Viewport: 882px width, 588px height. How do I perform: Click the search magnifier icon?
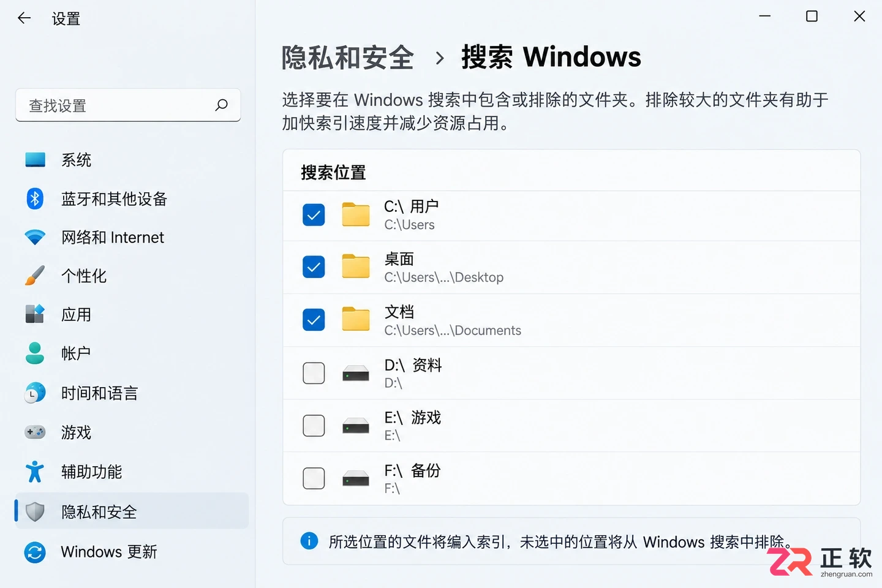[221, 105]
